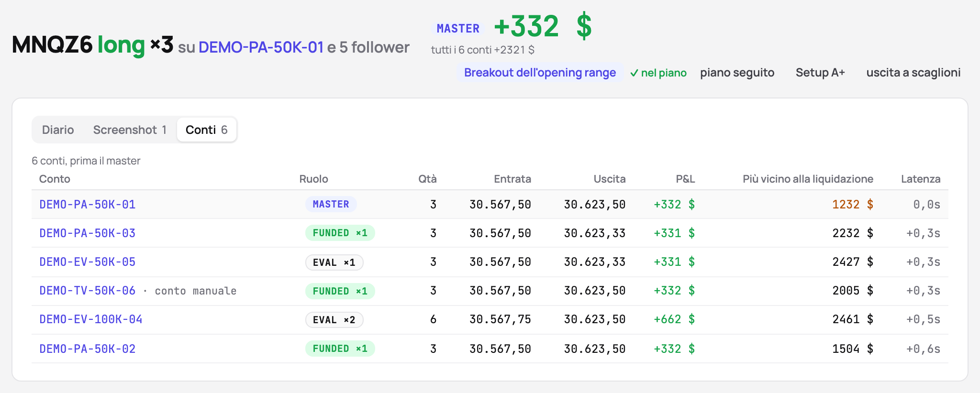Open the Screenshot 1 tab
This screenshot has height=393, width=980.
coord(130,130)
